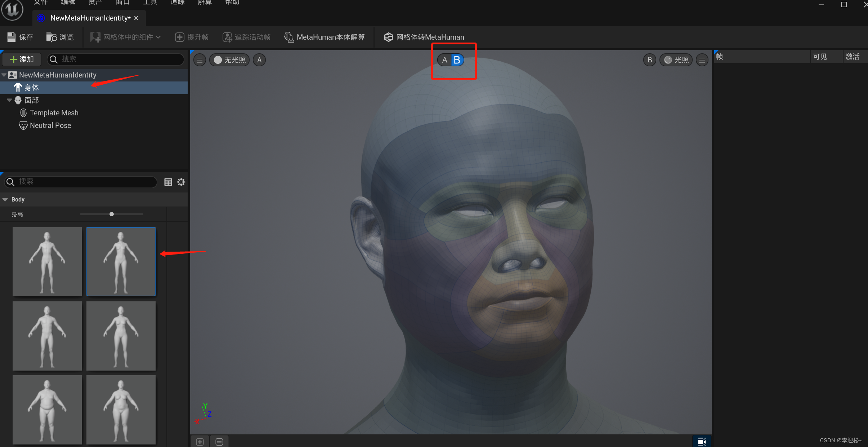Viewport: 868px width, 447px height.
Task: Switch viewport to view B
Action: pyautogui.click(x=457, y=60)
